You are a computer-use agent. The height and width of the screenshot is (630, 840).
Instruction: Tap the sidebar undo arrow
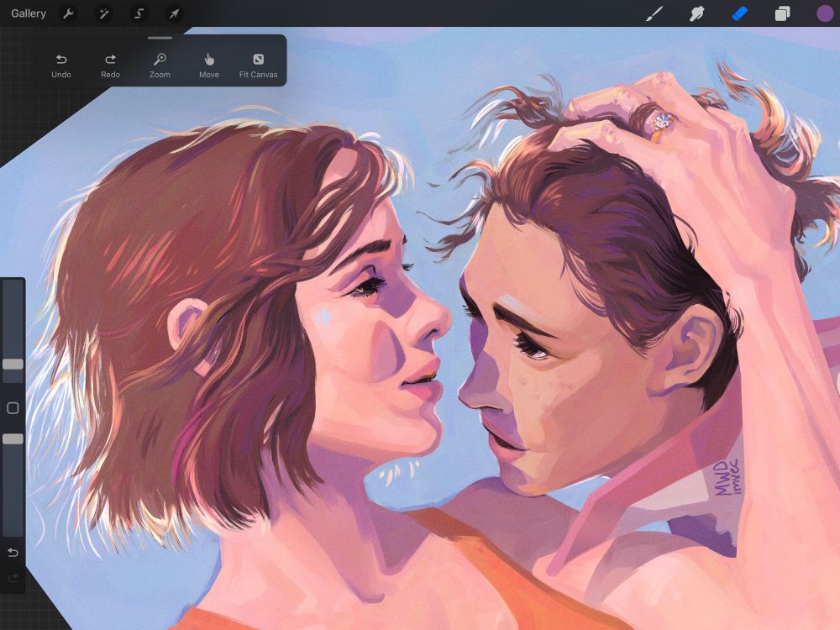click(x=13, y=553)
